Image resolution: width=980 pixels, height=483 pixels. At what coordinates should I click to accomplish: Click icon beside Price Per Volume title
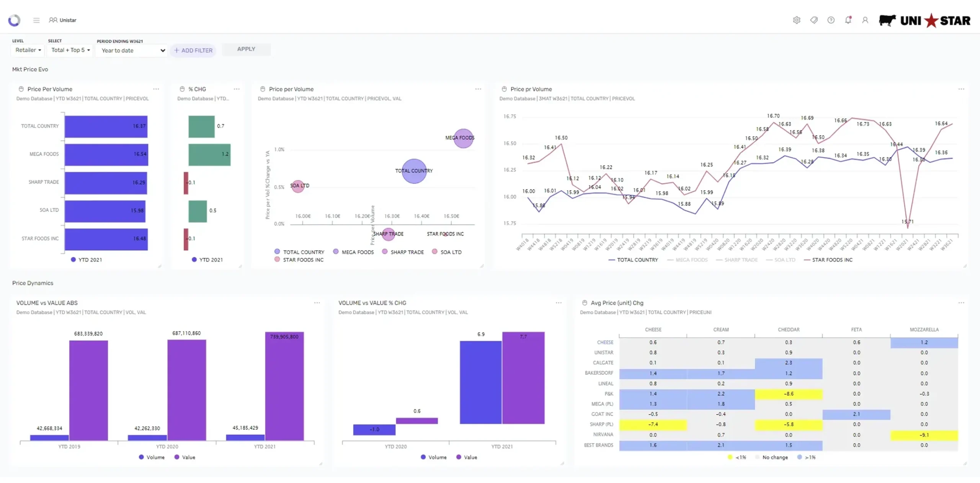click(x=21, y=89)
